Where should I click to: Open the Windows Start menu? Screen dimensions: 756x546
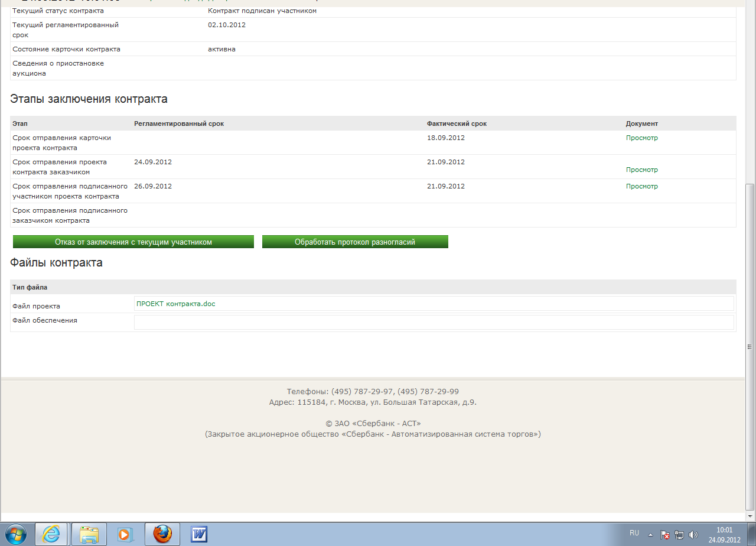pos(16,534)
